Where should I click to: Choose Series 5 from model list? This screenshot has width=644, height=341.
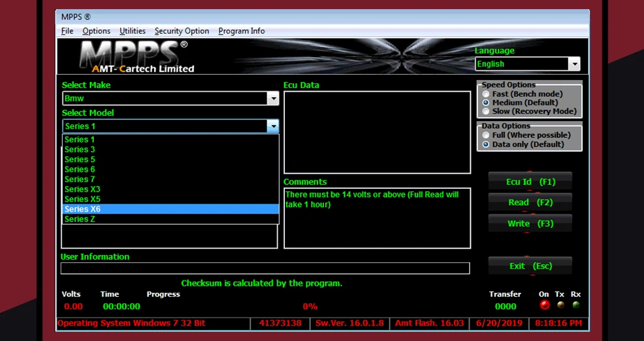pos(170,159)
